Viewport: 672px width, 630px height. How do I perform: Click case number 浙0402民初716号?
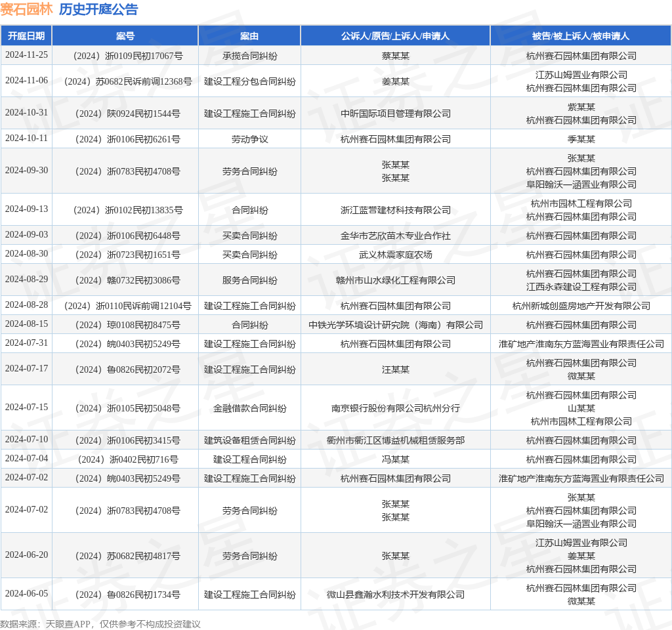(x=128, y=459)
